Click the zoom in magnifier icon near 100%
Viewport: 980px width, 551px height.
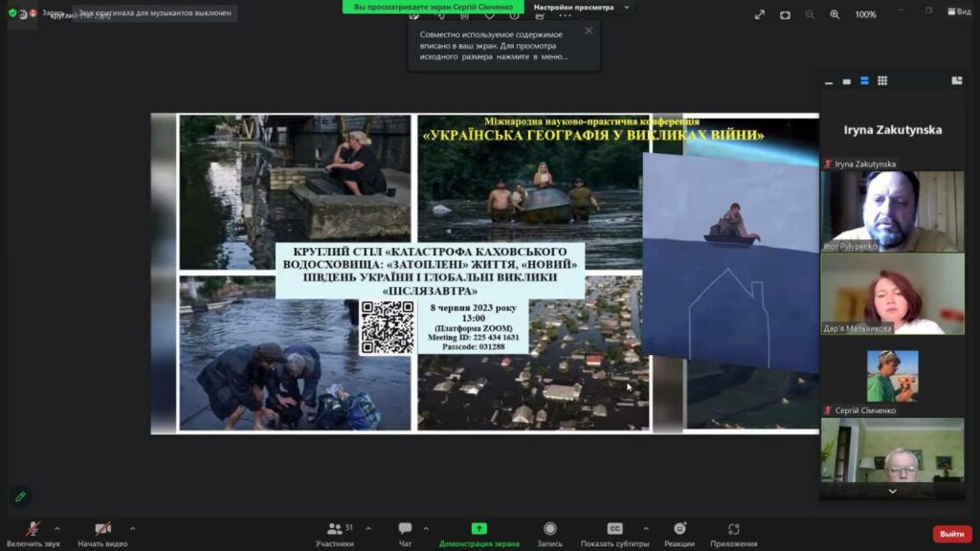tap(835, 14)
